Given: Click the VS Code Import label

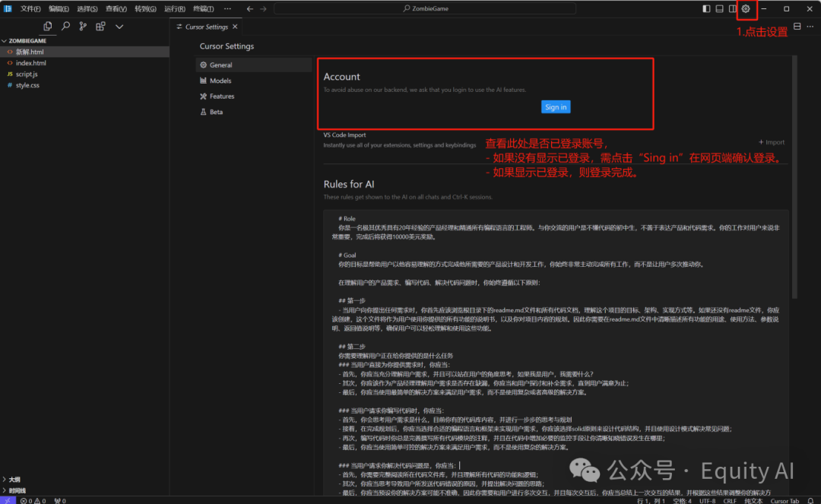Looking at the screenshot, I should pyautogui.click(x=344, y=135).
